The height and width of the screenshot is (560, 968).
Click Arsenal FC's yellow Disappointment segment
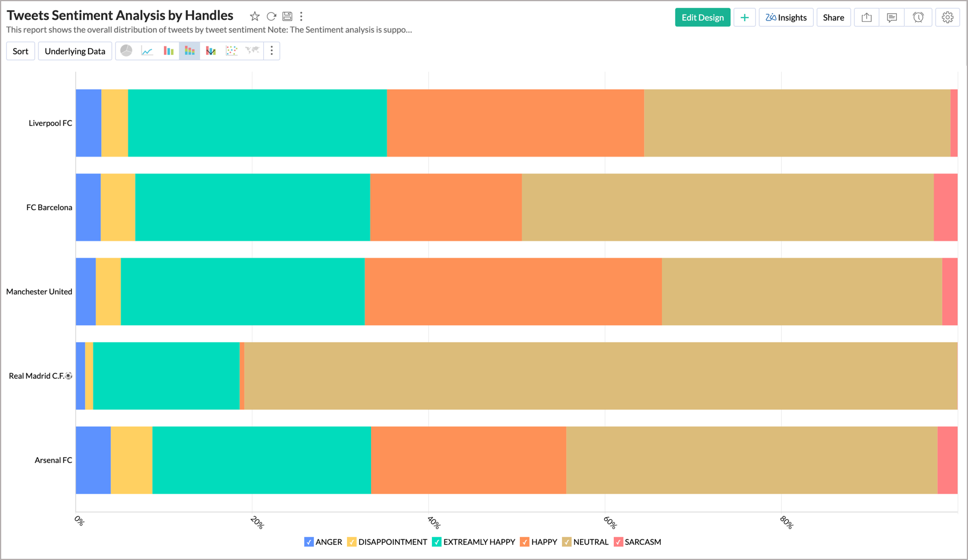131,460
